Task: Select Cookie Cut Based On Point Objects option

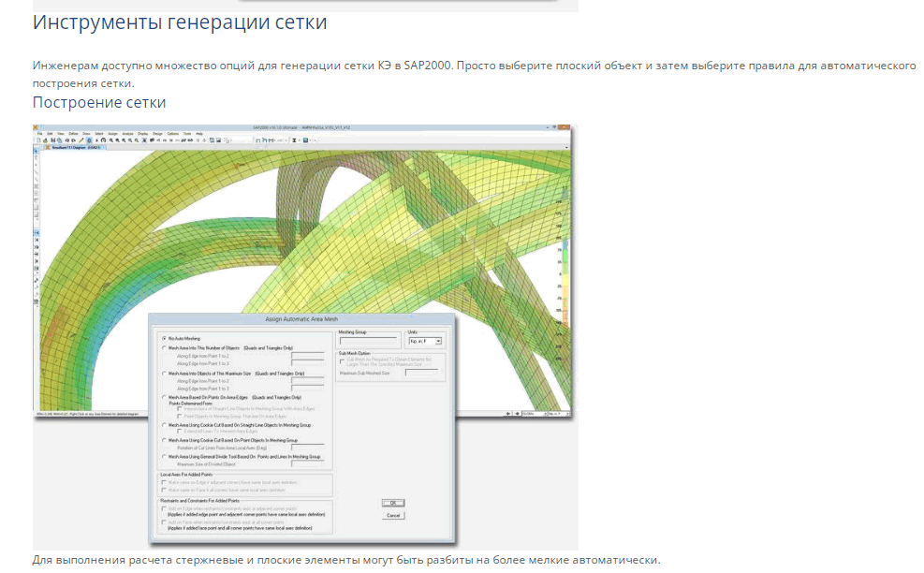Action: pos(165,440)
